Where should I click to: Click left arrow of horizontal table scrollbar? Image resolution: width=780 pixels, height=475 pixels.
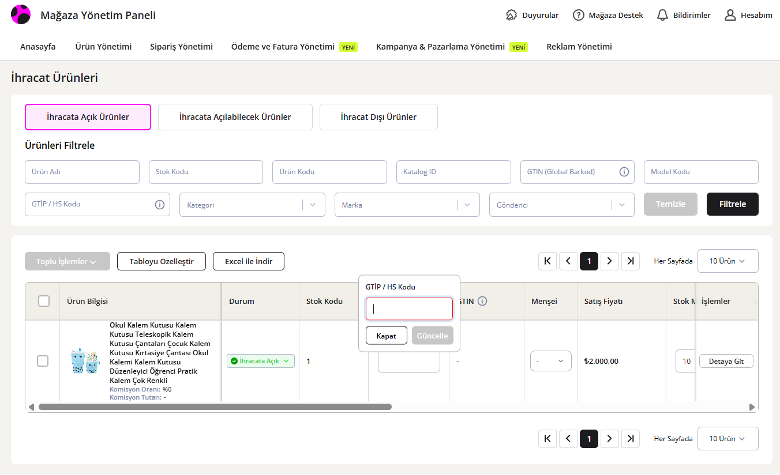point(31,407)
